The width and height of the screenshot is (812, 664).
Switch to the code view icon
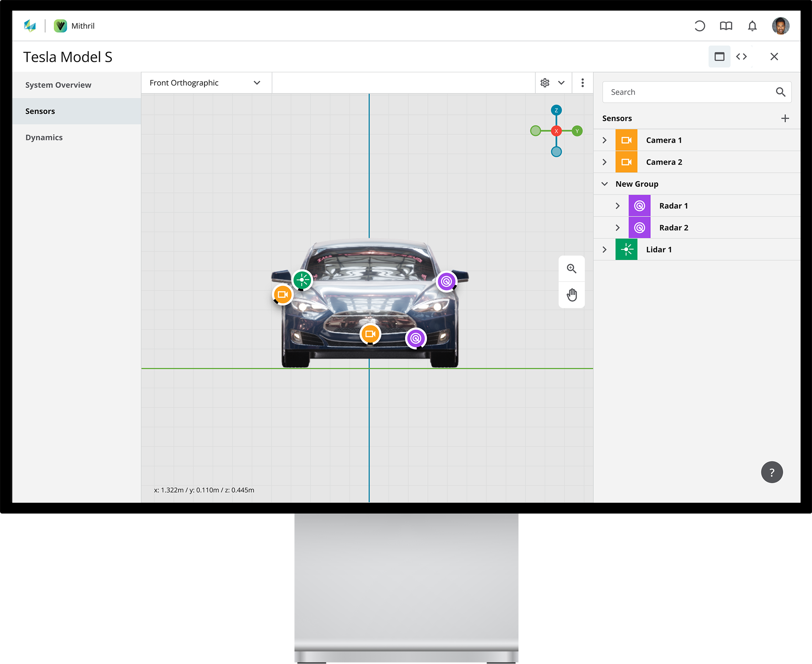pyautogui.click(x=741, y=56)
